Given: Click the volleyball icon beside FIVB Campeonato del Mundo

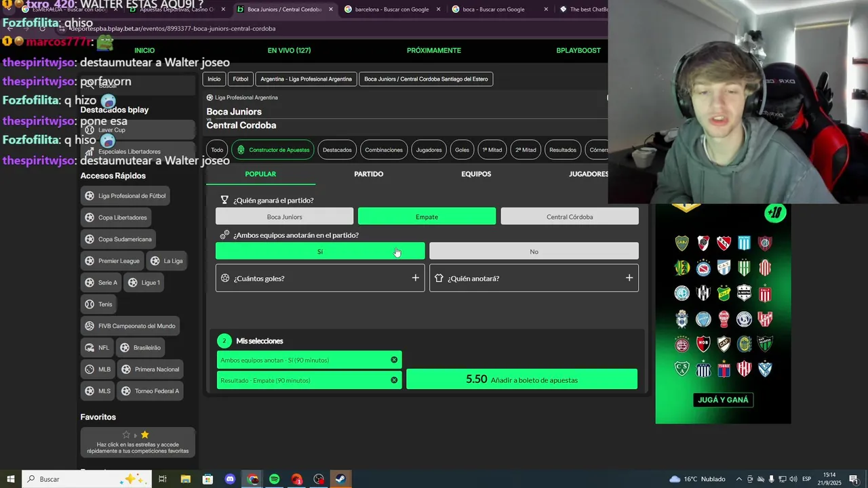Looking at the screenshot, I should point(90,326).
